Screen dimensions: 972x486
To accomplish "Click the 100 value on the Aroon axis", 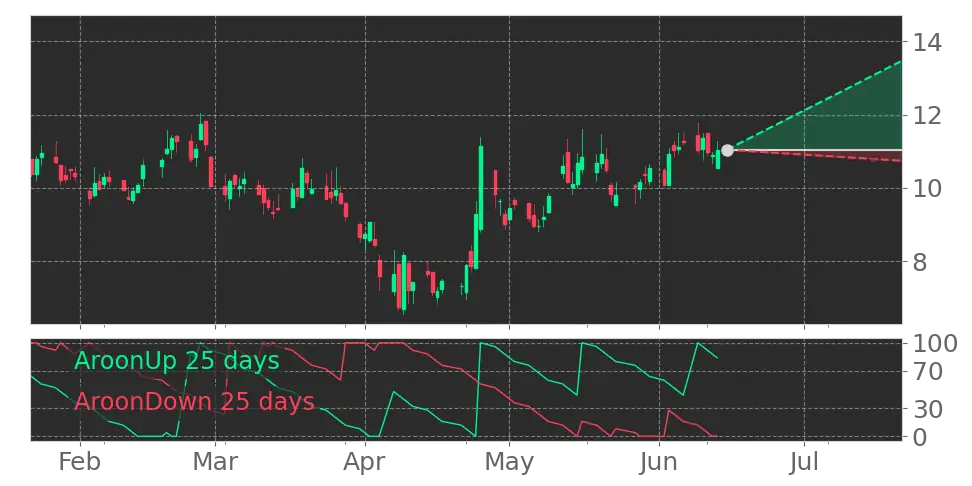I will (x=933, y=343).
